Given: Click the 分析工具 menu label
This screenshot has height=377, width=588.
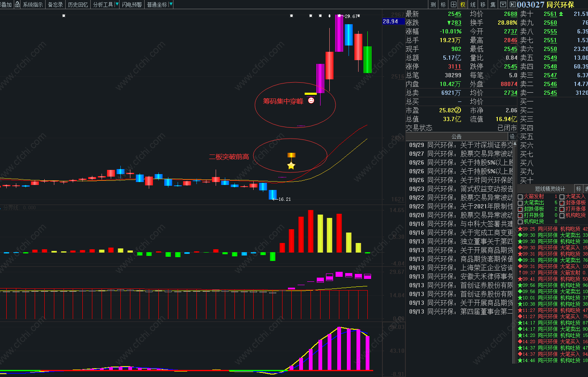Looking at the screenshot, I should pos(103,5).
